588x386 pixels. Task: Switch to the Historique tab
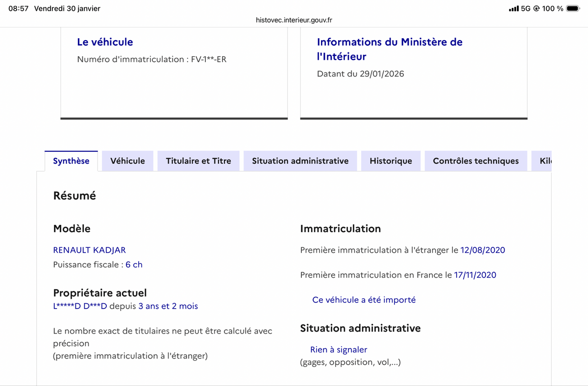[x=391, y=161]
